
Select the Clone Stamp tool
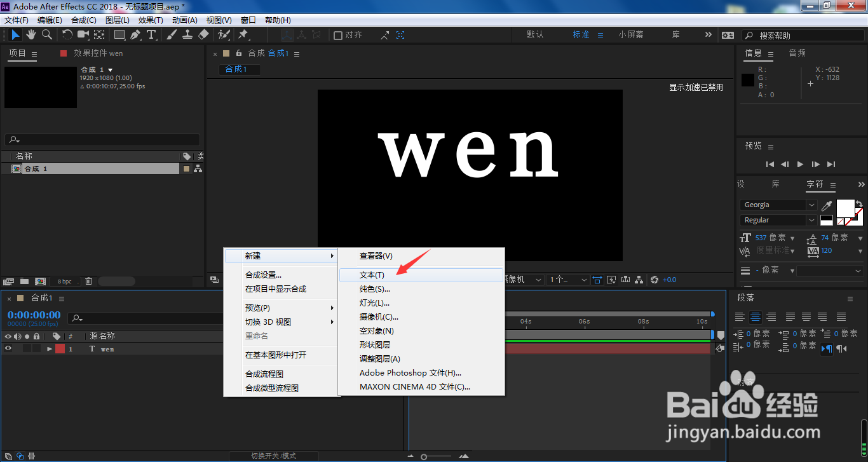188,34
